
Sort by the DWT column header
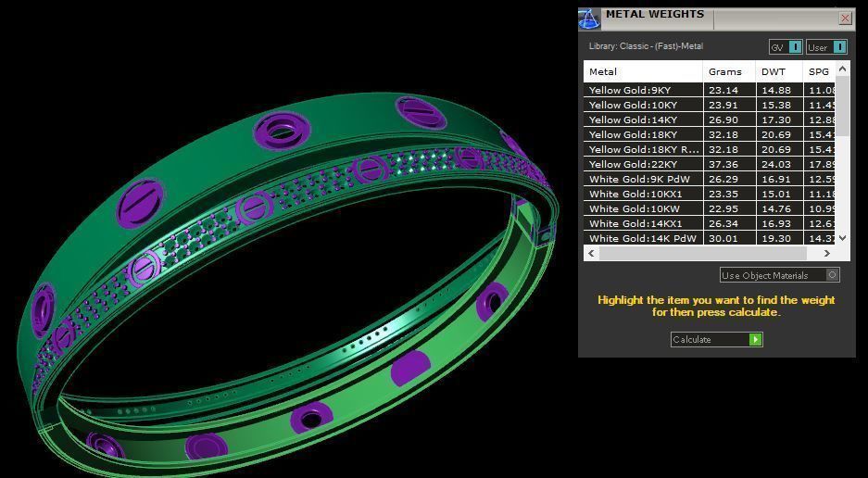click(779, 71)
